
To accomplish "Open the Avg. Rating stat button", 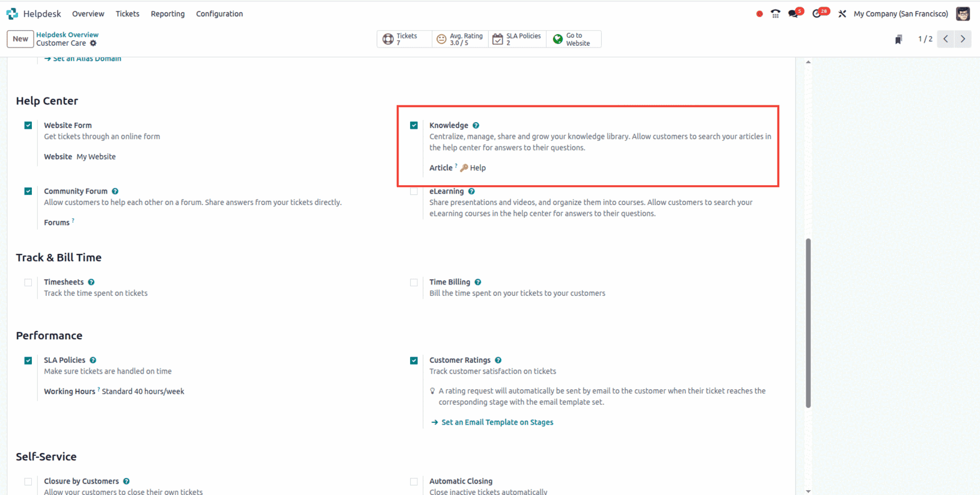I will pyautogui.click(x=460, y=39).
